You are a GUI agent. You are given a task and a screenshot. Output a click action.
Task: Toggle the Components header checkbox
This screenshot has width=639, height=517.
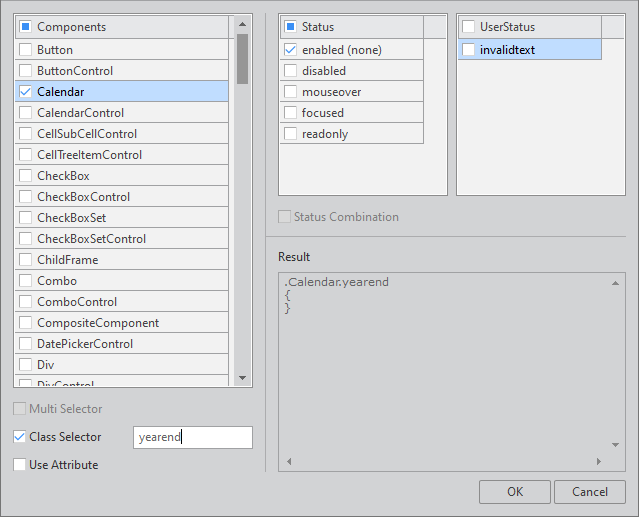pyautogui.click(x=25, y=27)
